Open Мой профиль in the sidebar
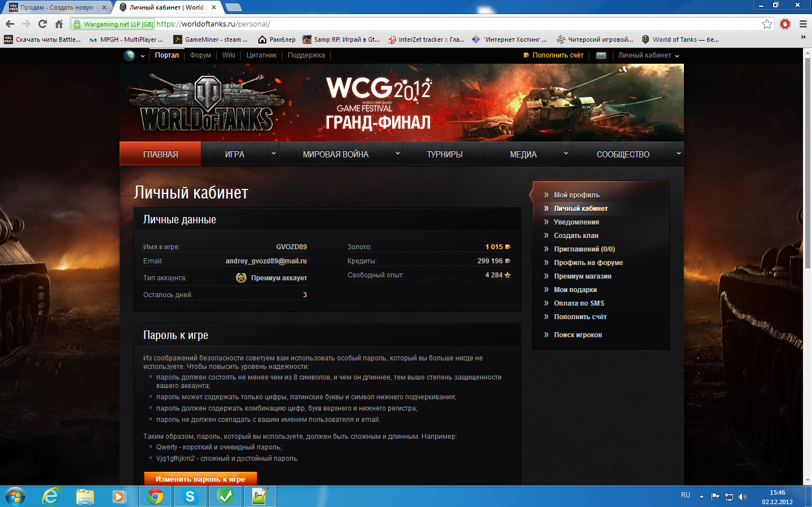Screen dimensions: 812x507 click(x=577, y=195)
